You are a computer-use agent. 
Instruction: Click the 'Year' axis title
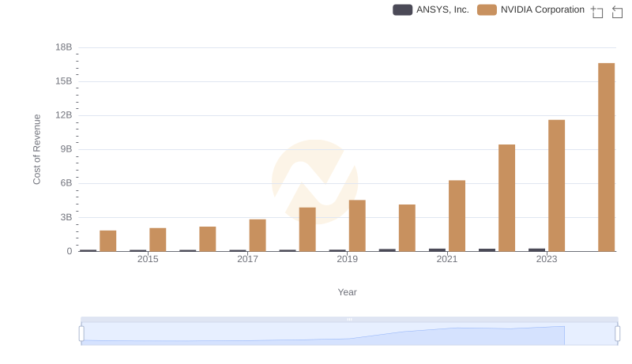[x=347, y=292]
